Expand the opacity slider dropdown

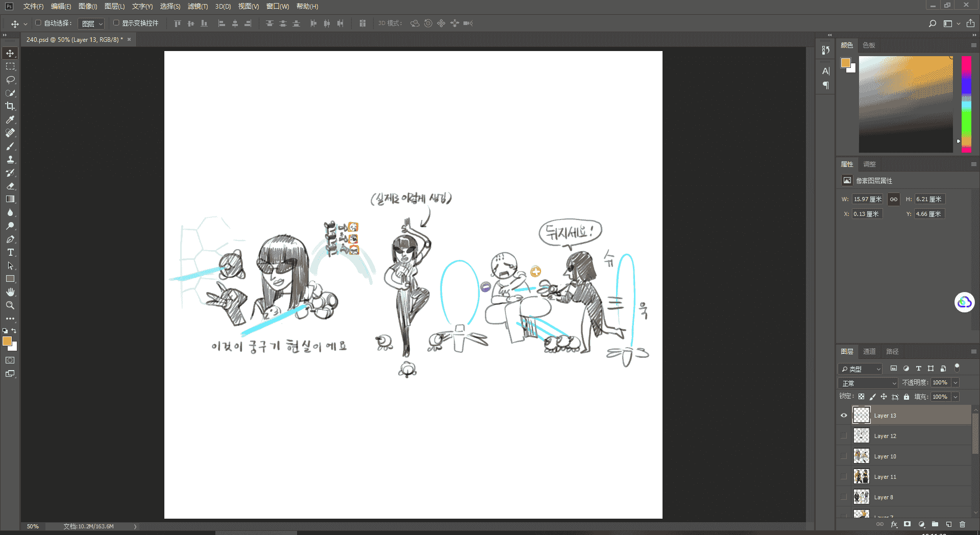955,382
